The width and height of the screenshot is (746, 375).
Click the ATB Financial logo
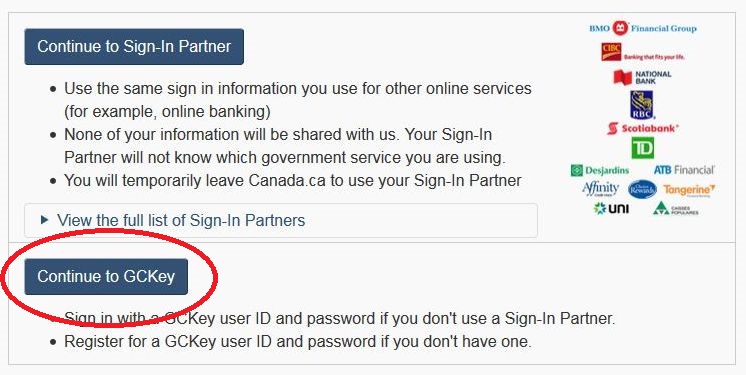pos(684,170)
